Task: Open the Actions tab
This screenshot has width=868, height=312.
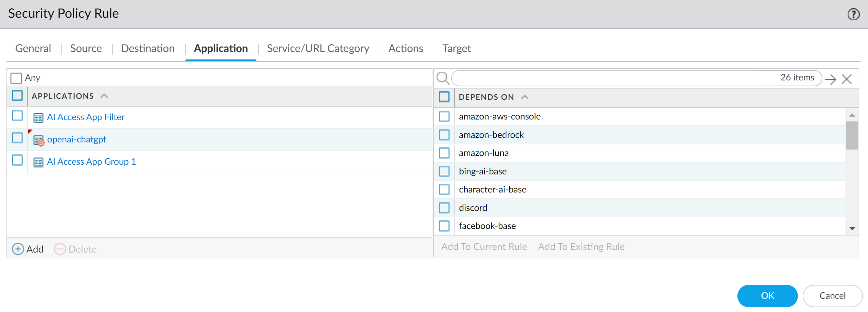Action: (405, 48)
